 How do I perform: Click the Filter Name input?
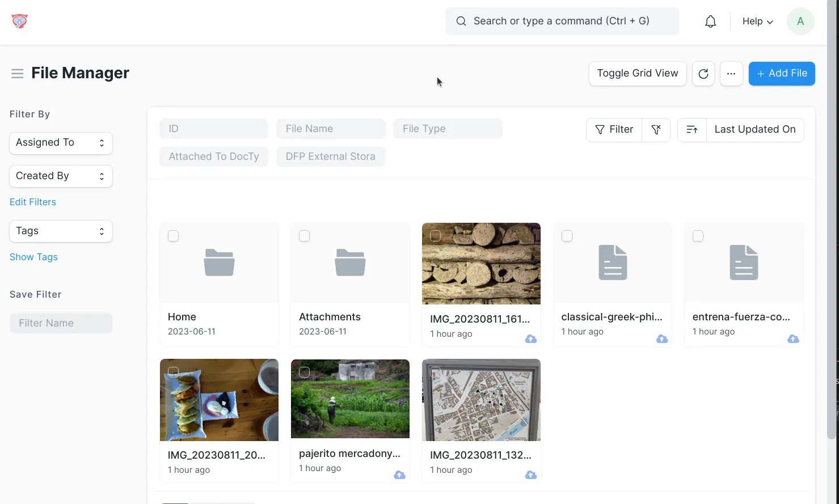click(61, 323)
